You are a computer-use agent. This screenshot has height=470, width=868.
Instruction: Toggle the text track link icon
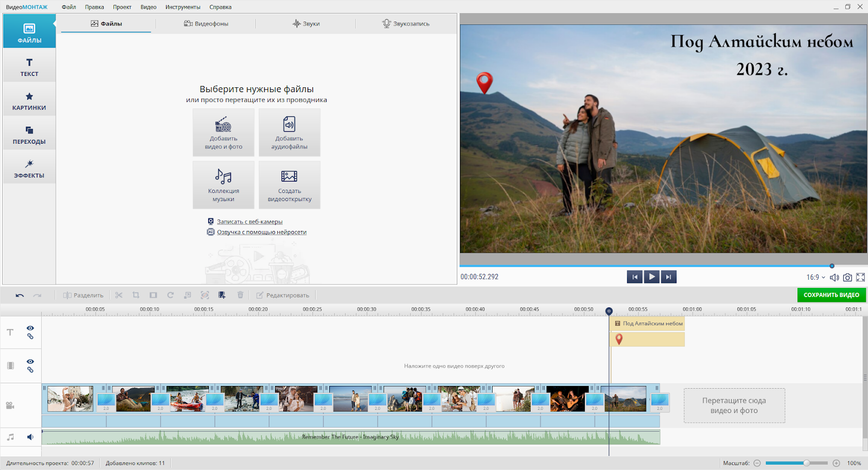pos(30,337)
